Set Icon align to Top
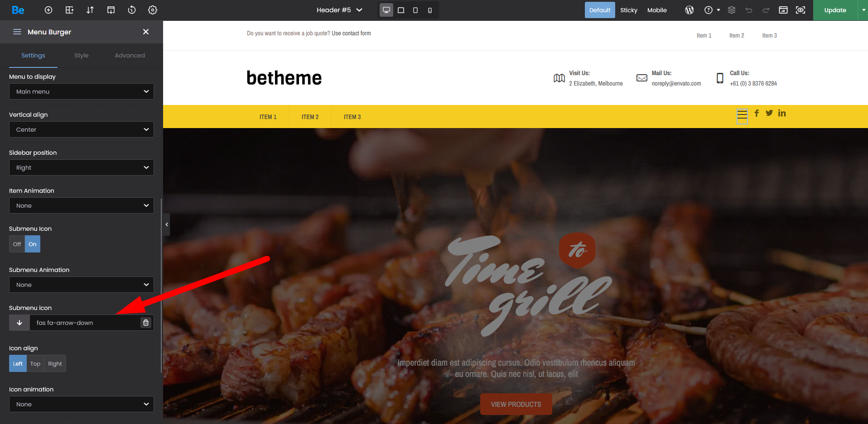The width and height of the screenshot is (868, 424). tap(35, 363)
